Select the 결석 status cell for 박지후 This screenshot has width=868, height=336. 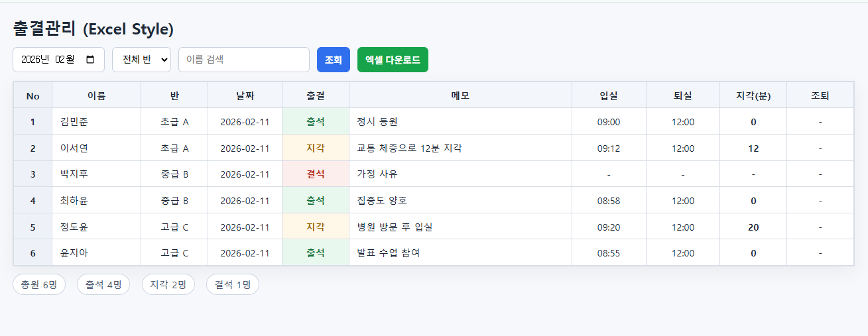[x=315, y=174]
